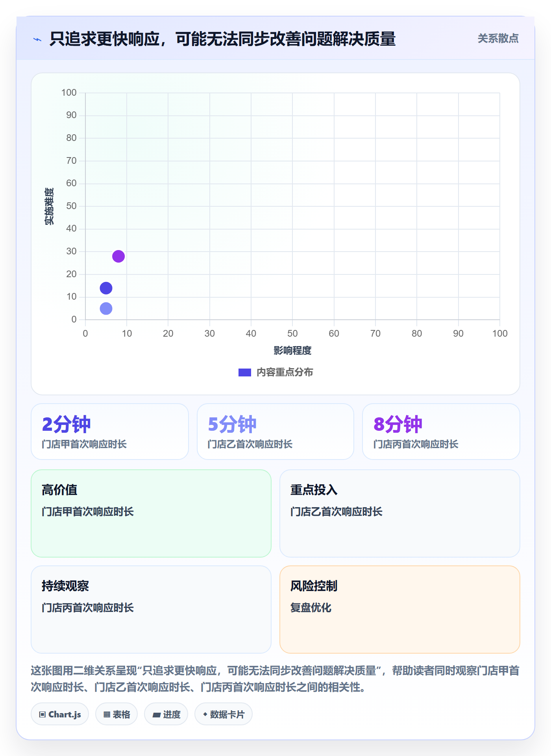This screenshot has height=756, width=551.
Task: Click 门店甲首次响应时长 in 高价值 card
Action: (x=88, y=511)
